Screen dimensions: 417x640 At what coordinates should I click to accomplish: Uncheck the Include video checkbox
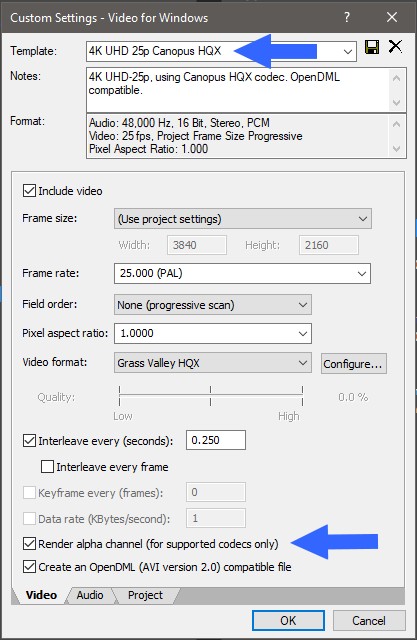[x=29, y=191]
